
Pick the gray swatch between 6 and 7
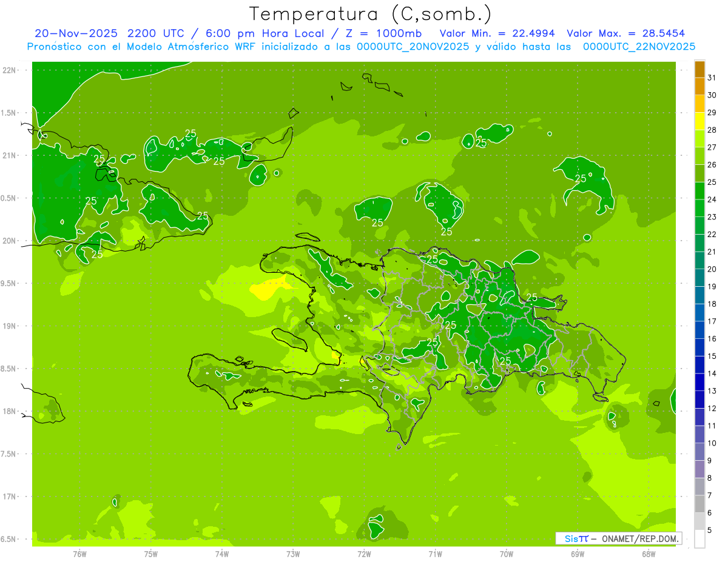point(699,504)
